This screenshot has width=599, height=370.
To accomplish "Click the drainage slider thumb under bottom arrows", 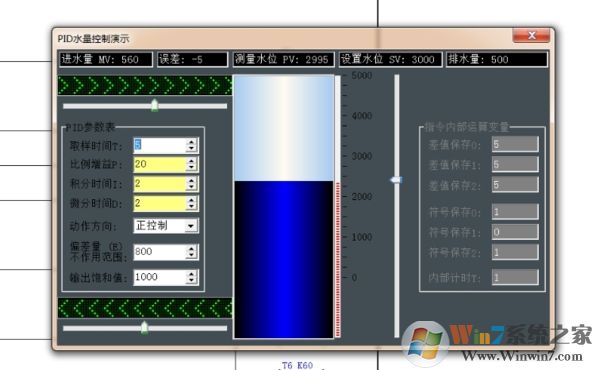I will pos(144,328).
